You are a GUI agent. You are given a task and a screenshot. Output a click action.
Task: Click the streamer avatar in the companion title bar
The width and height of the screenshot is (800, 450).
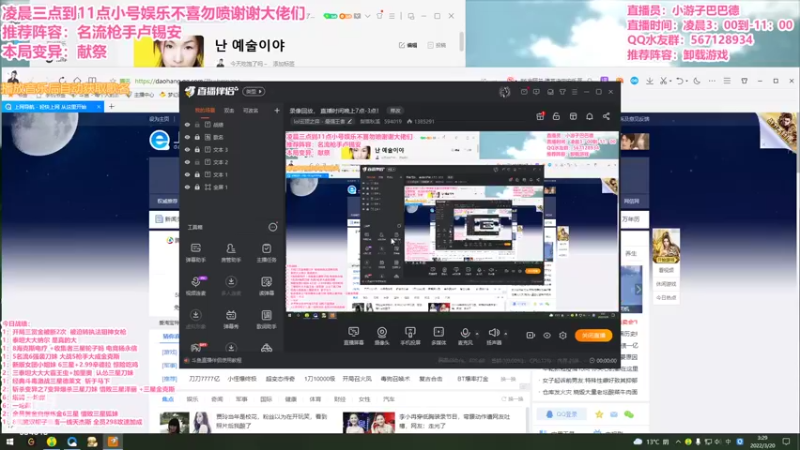[x=505, y=92]
